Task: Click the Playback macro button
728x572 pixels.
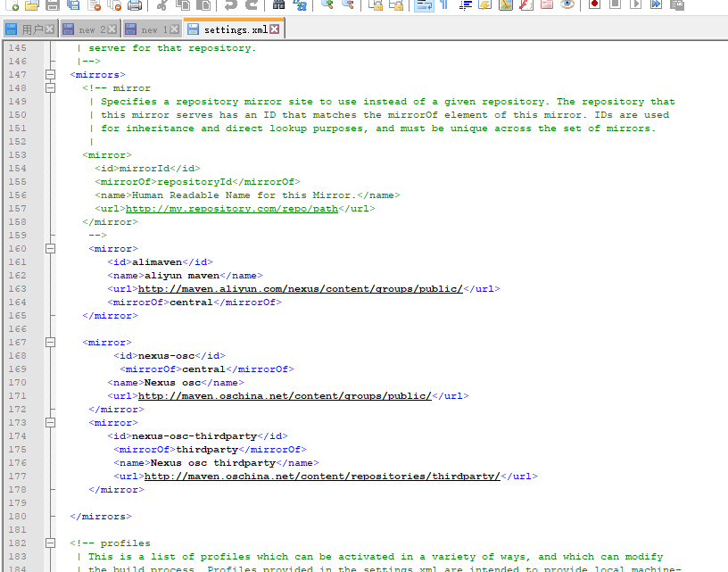Action: coord(635,4)
